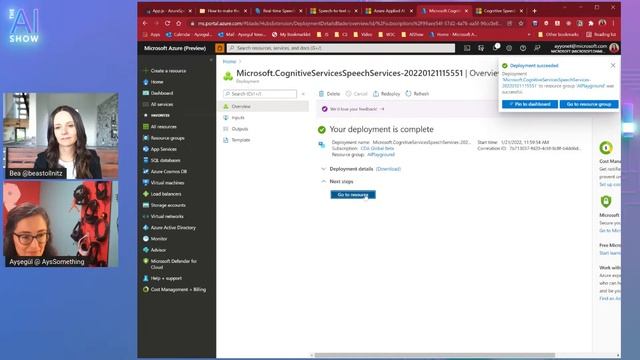Click Pin to dashboard in notification
Image resolution: width=640 pixels, height=360 pixels.
[530, 104]
